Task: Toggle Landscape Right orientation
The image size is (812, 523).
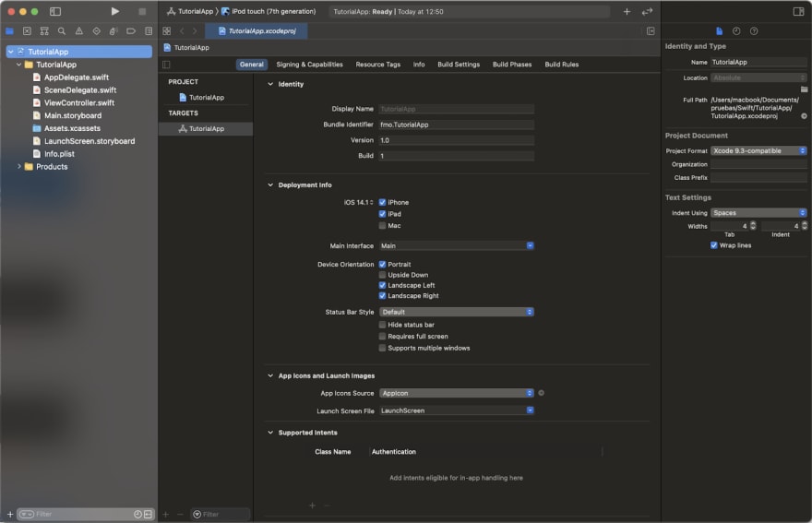Action: coord(382,296)
